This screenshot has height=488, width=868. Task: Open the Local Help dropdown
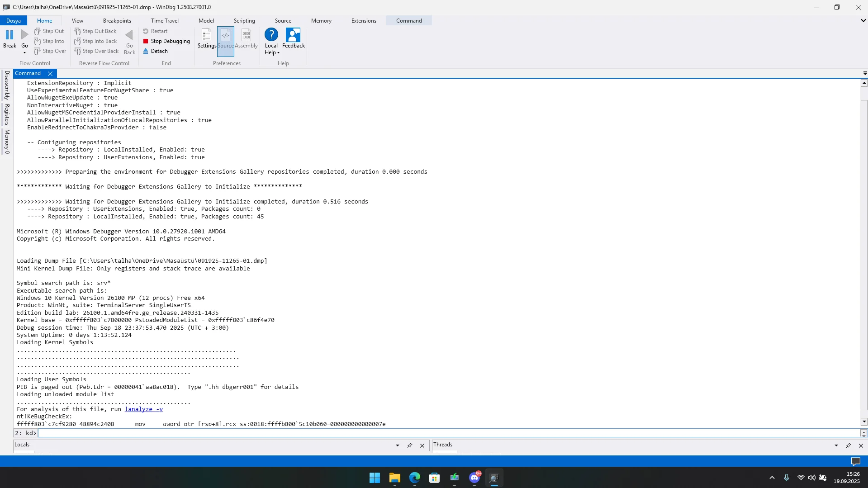pos(271,42)
